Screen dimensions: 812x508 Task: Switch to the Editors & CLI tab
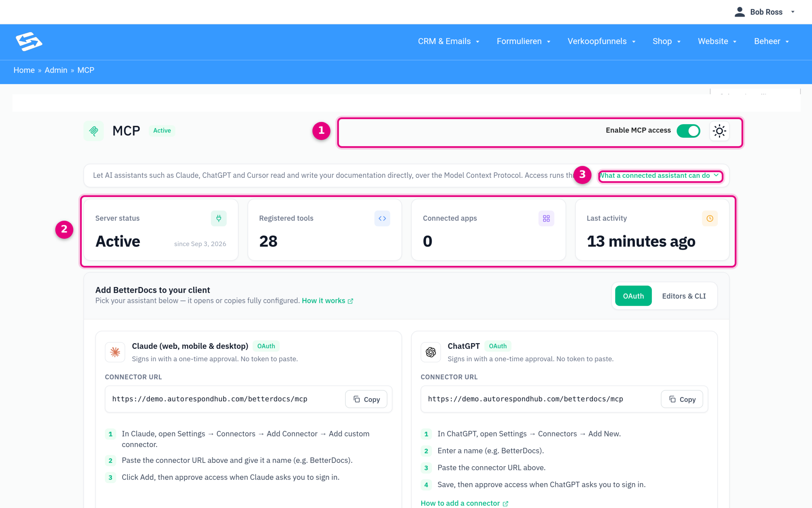point(684,296)
